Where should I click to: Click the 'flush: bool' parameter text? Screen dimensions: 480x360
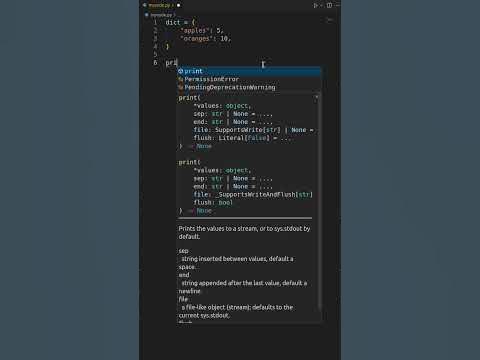213,202
